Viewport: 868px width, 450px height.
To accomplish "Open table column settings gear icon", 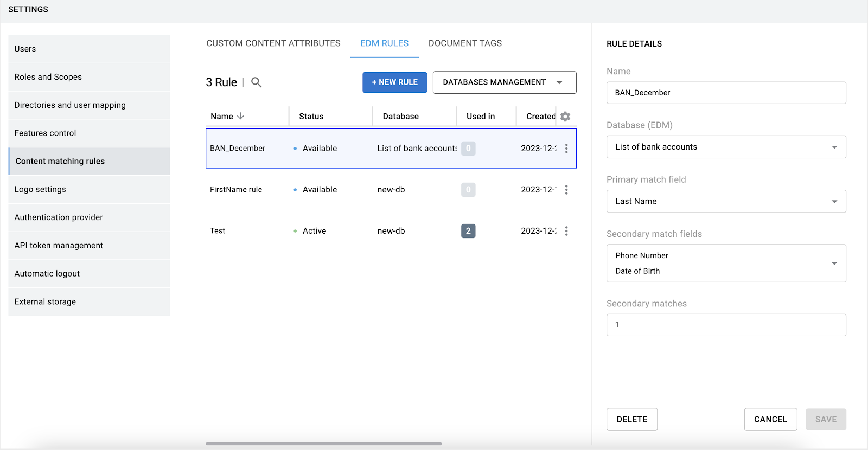I will point(565,117).
